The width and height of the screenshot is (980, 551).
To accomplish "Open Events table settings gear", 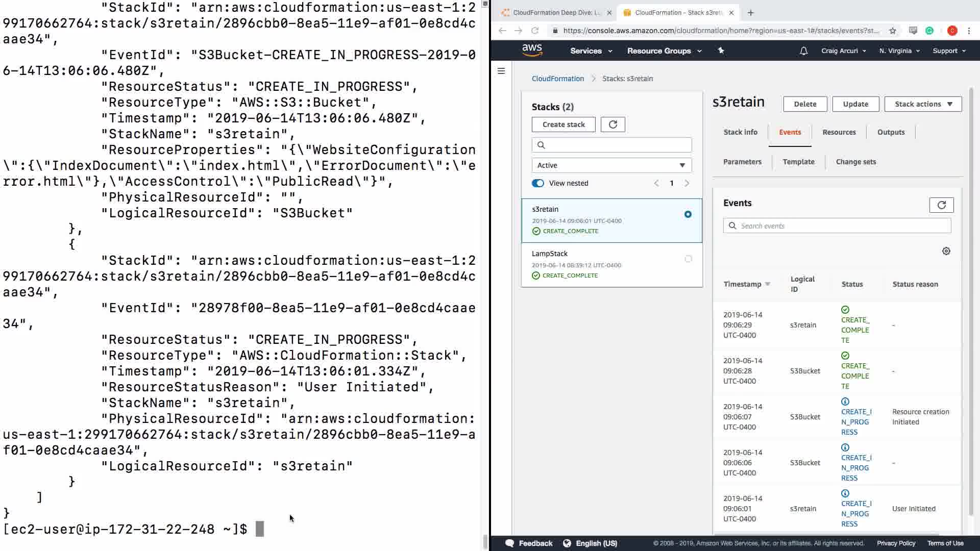I will (x=946, y=251).
